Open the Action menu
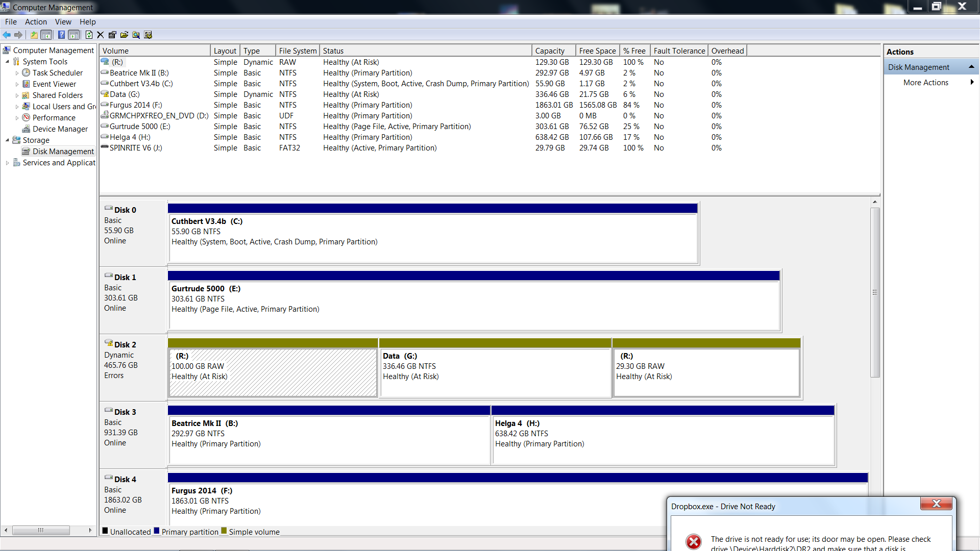 36,22
